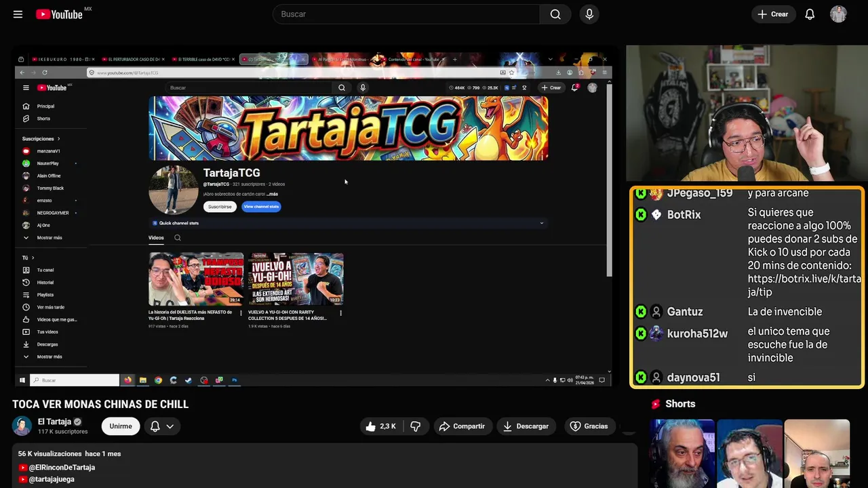Open account avatar menu in header
The height and width of the screenshot is (488, 868).
coord(838,14)
